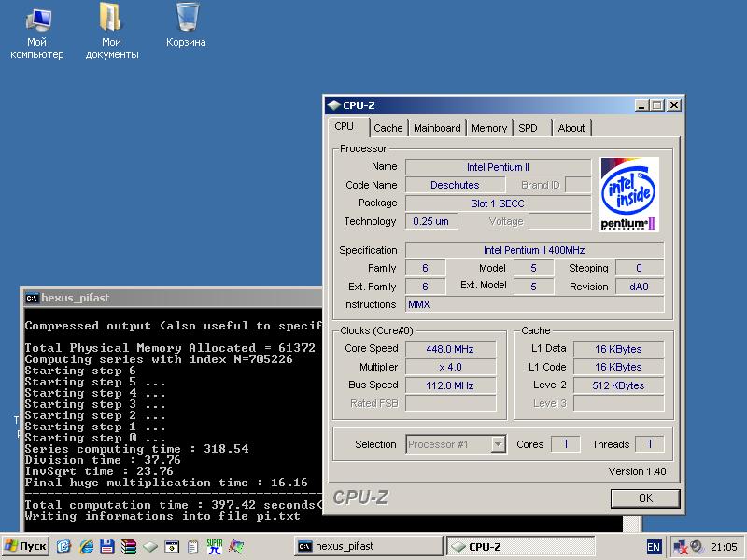Viewport: 747px width, 560px height.
Task: Minimize the CPU-Z window
Action: [x=641, y=105]
